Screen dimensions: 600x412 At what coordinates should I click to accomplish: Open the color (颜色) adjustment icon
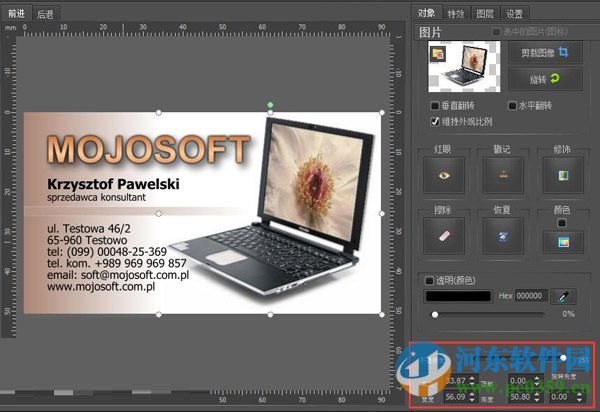pos(563,242)
